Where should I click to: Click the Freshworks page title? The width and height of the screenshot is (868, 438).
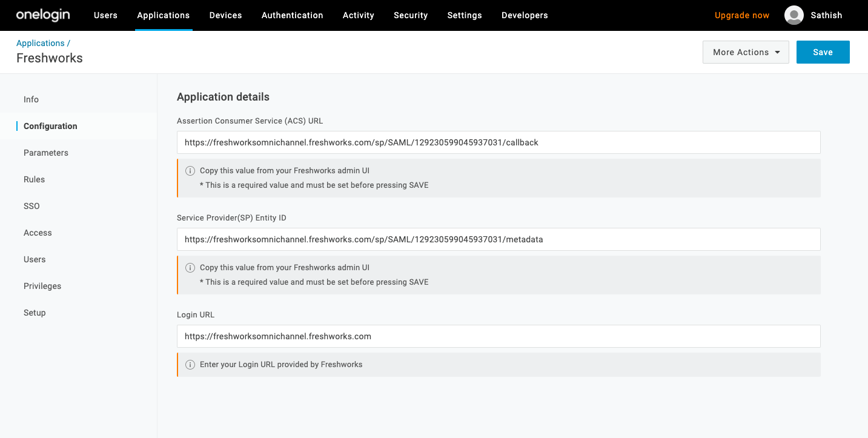click(x=50, y=58)
